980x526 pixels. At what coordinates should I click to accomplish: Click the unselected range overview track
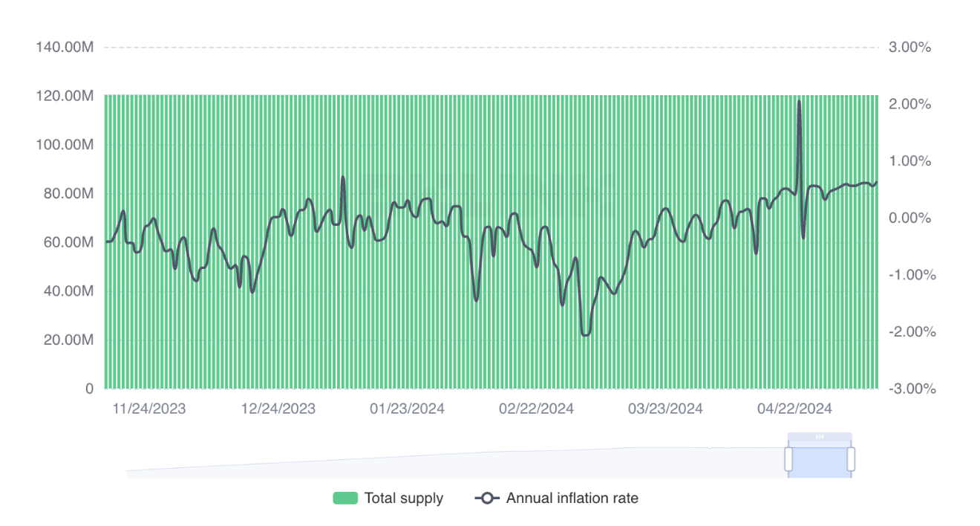445,465
